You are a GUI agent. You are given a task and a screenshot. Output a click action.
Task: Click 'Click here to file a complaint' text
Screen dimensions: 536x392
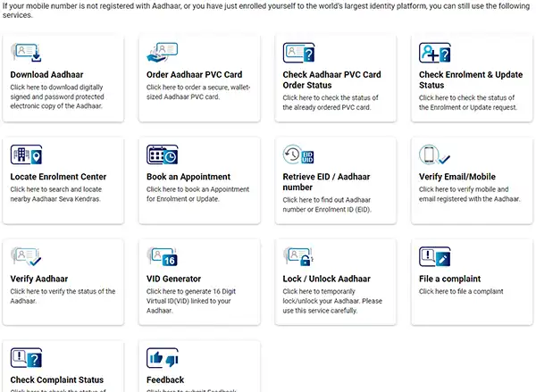click(x=461, y=291)
